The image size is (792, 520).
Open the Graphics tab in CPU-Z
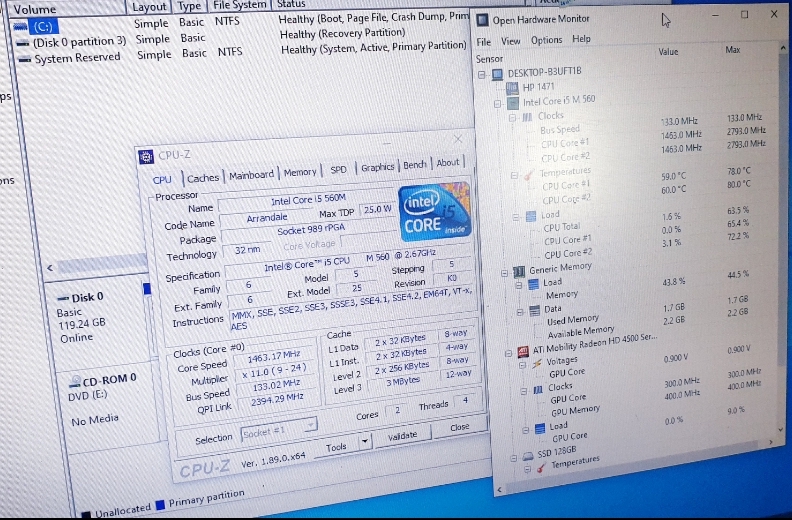point(377,167)
